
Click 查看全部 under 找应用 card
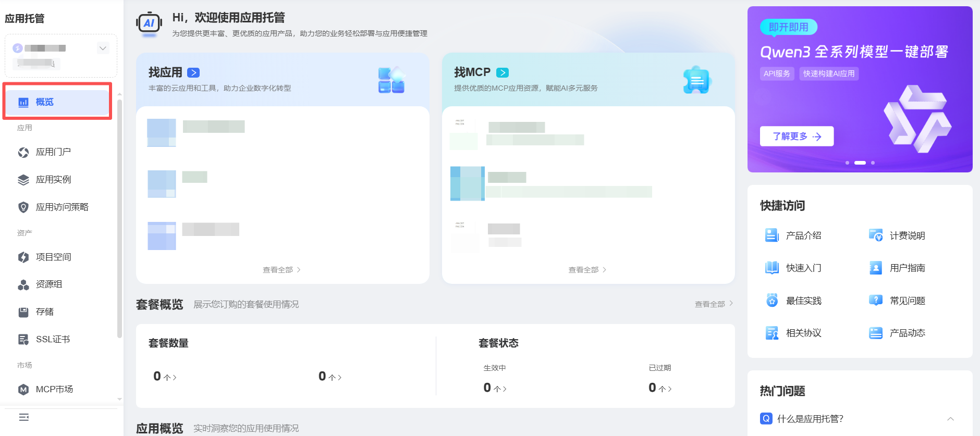(x=281, y=270)
